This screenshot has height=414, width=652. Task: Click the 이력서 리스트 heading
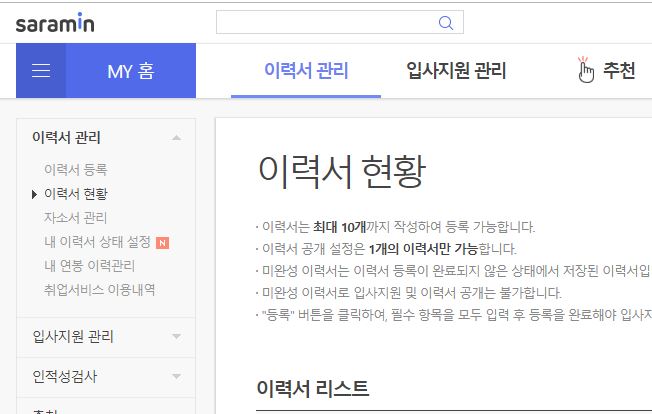[313, 389]
